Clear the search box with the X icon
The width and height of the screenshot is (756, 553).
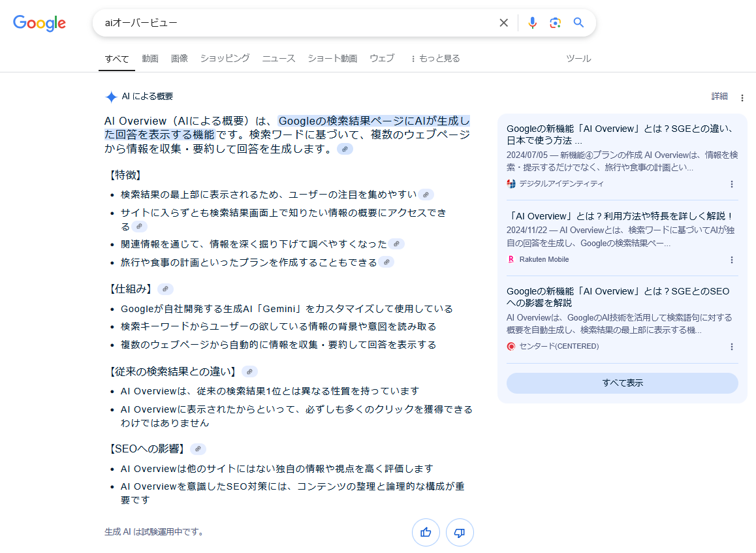(x=503, y=22)
